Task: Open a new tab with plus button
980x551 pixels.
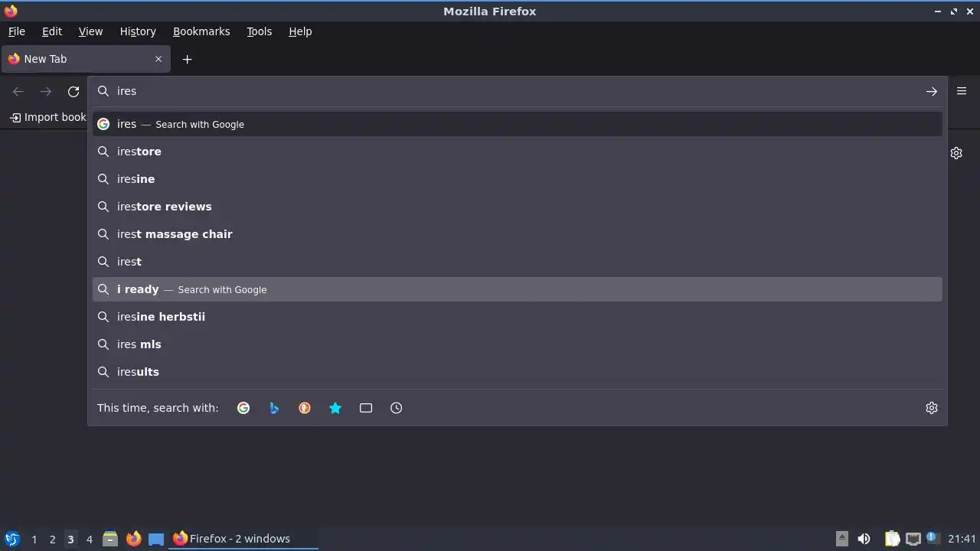Action: [187, 59]
